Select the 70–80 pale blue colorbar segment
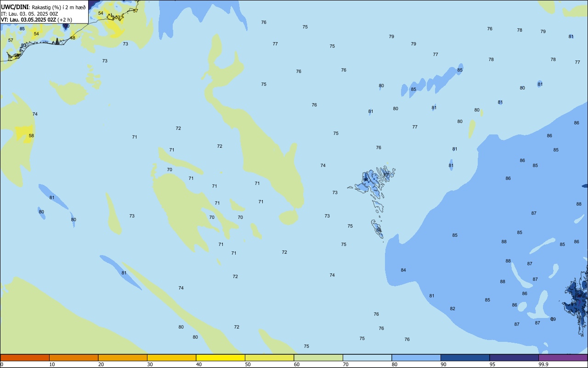This screenshot has height=368, width=588. (x=367, y=357)
